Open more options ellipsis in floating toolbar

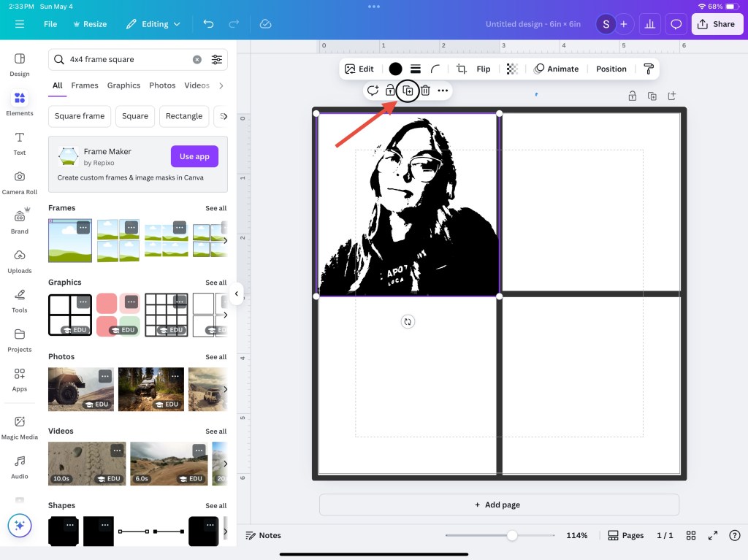pyautogui.click(x=443, y=91)
